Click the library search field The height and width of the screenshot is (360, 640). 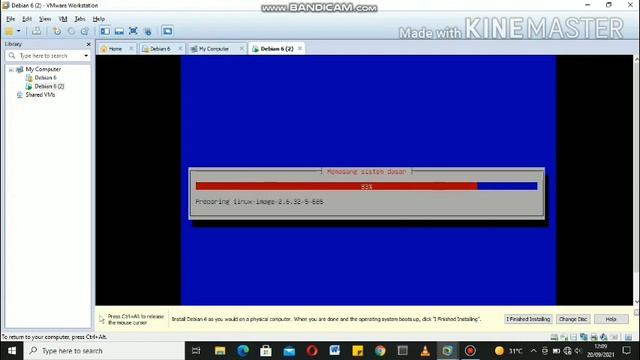[48, 56]
